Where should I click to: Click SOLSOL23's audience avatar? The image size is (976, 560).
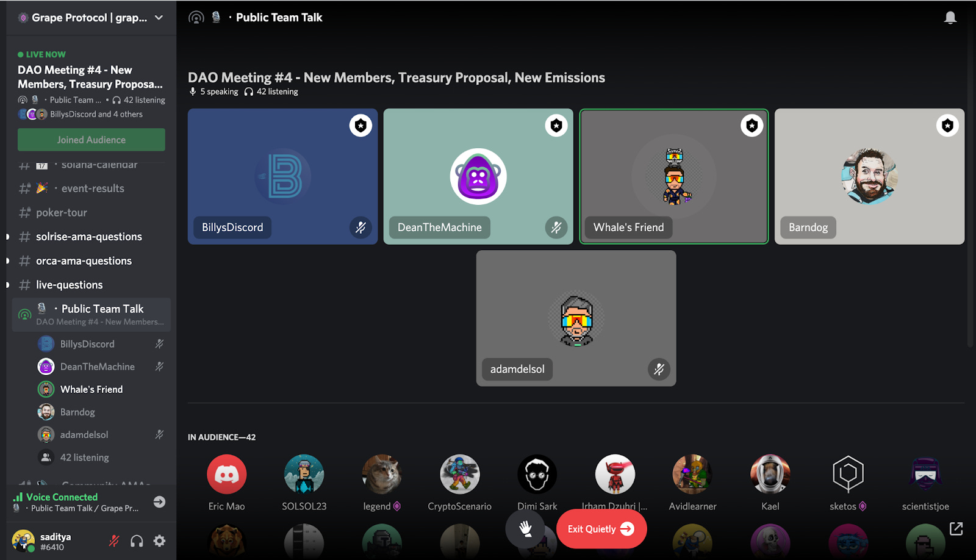tap(304, 474)
